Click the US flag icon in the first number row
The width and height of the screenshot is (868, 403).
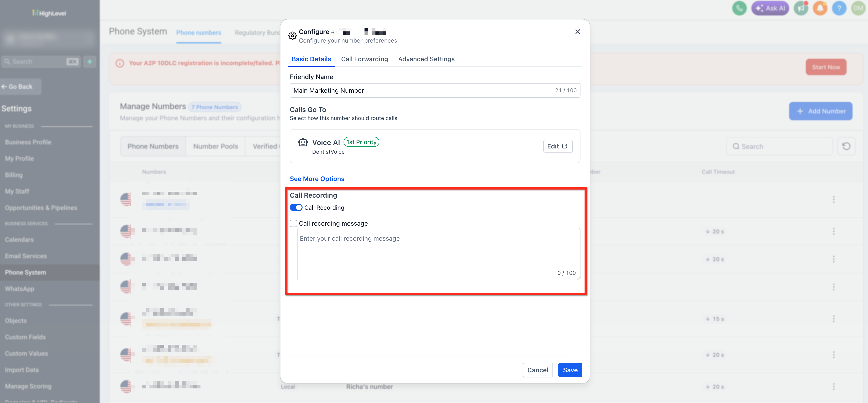coord(126,199)
